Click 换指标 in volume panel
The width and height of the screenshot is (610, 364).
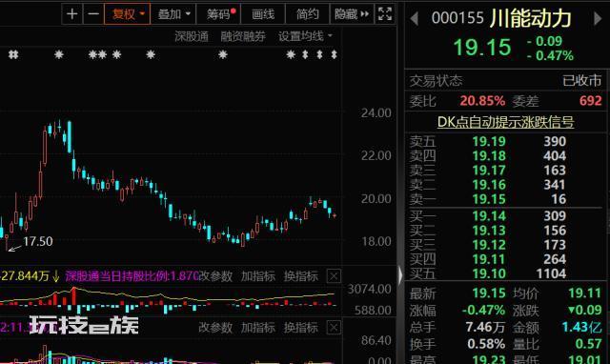301,276
